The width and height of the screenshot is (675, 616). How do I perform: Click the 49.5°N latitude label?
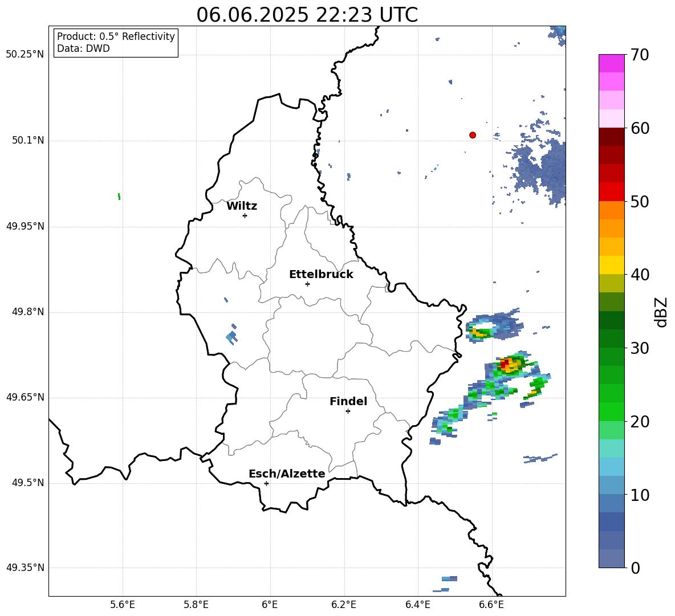(27, 483)
